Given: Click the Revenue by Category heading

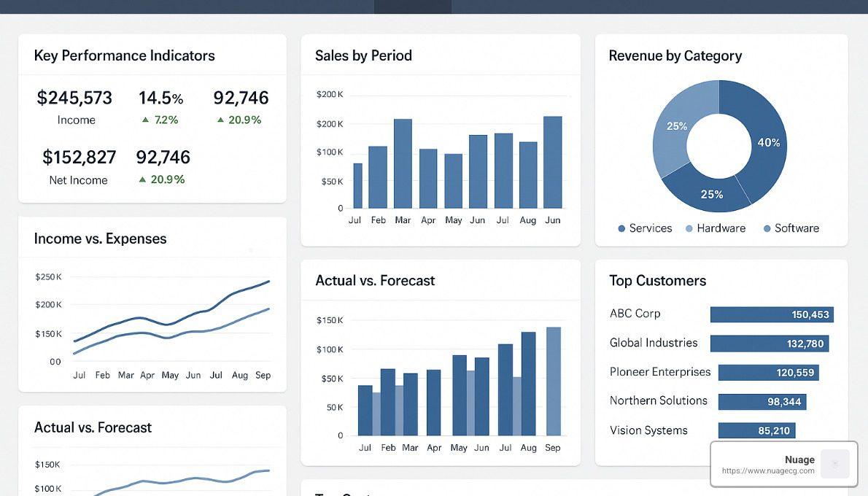Looking at the screenshot, I should (675, 56).
